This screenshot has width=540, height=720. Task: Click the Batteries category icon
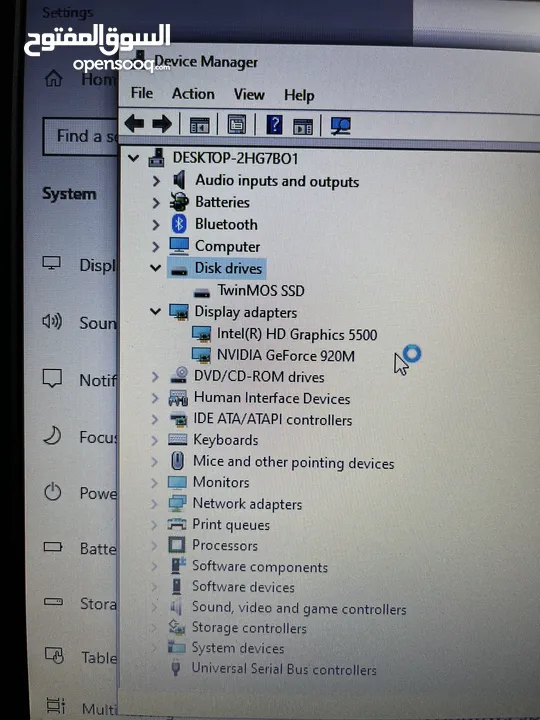(x=179, y=202)
